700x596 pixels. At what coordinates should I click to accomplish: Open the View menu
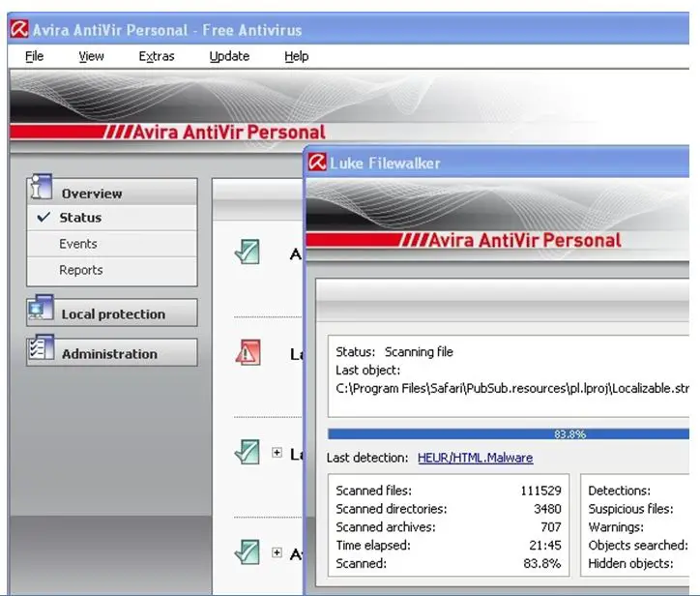(91, 56)
